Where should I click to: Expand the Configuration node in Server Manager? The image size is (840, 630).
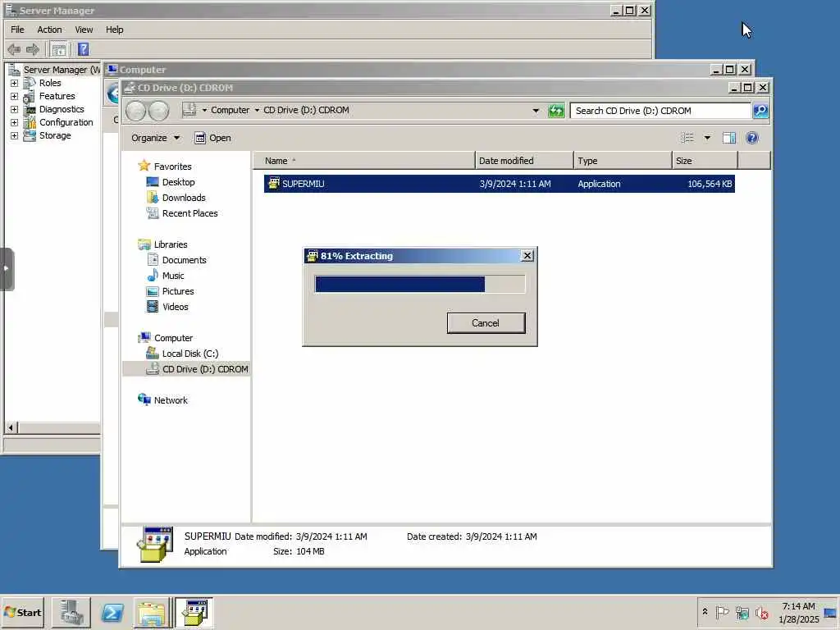pyautogui.click(x=15, y=123)
